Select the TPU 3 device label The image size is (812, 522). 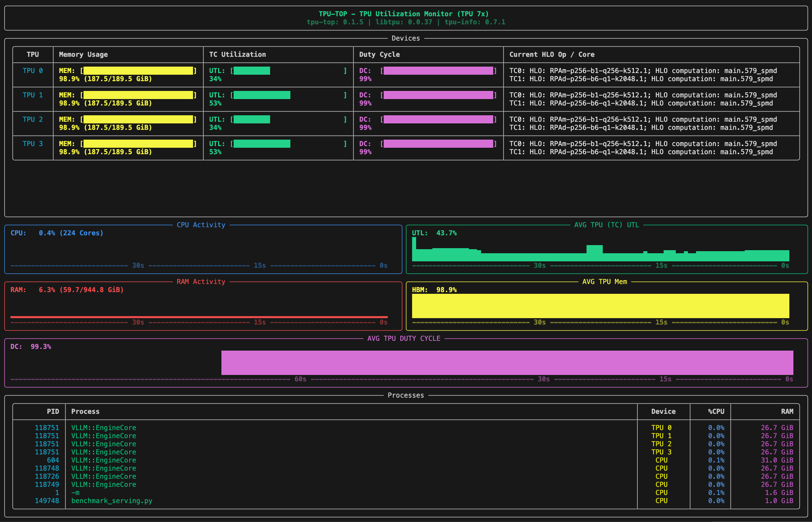(33, 144)
